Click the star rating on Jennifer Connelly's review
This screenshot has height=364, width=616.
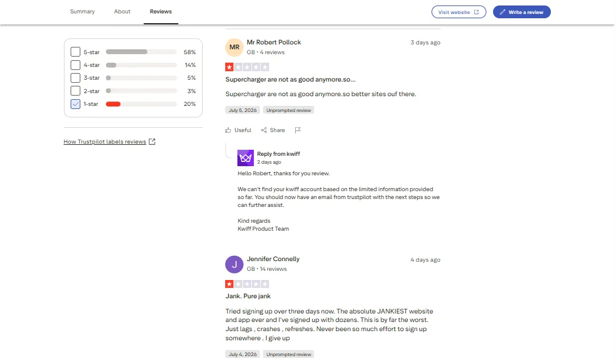247,284
